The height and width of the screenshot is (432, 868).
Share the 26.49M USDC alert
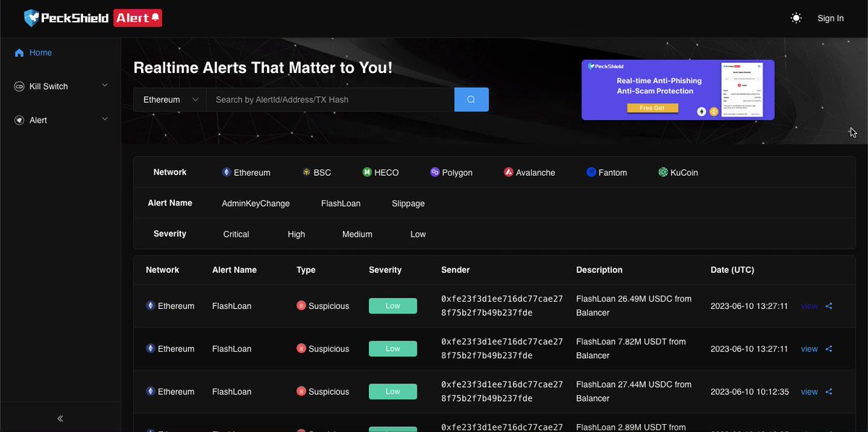829,306
